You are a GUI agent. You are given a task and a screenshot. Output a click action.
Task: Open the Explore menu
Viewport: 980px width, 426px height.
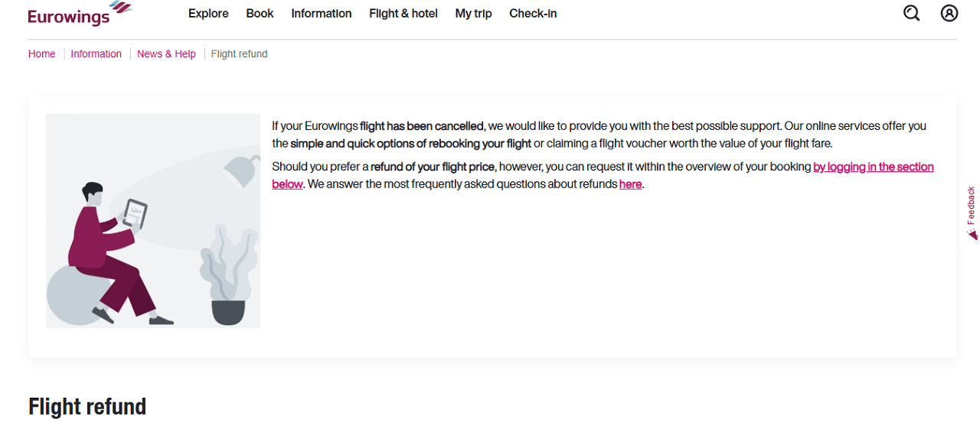(208, 13)
